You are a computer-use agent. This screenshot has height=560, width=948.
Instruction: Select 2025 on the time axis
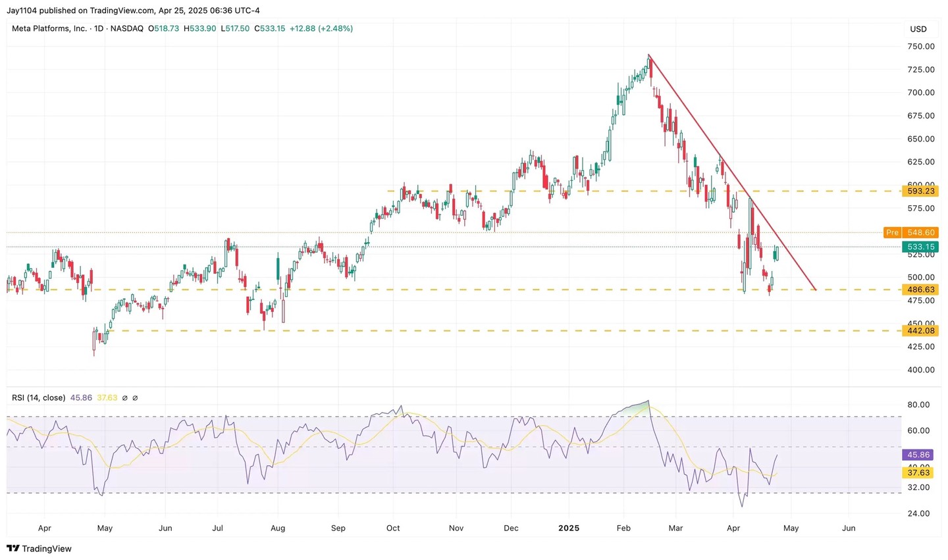(569, 528)
